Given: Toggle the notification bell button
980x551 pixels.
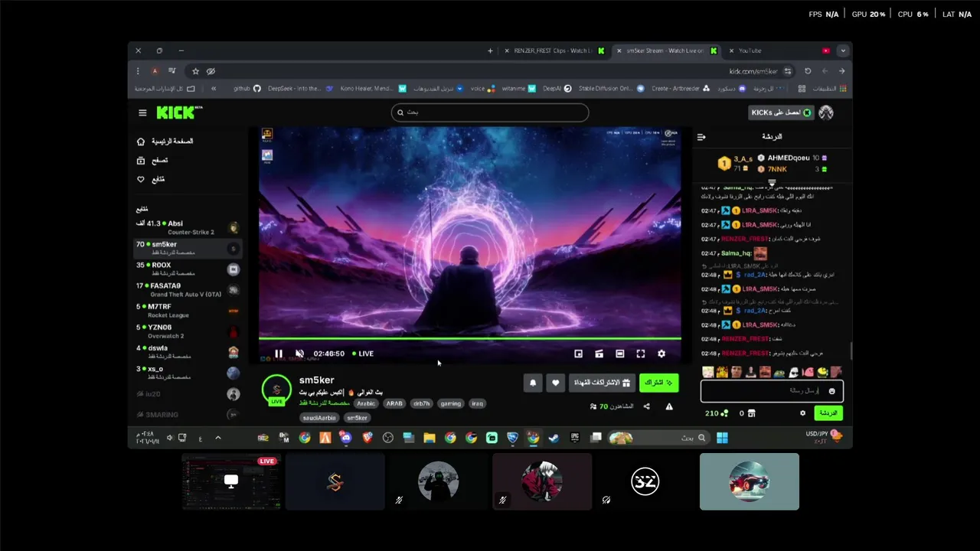Looking at the screenshot, I should 534,383.
